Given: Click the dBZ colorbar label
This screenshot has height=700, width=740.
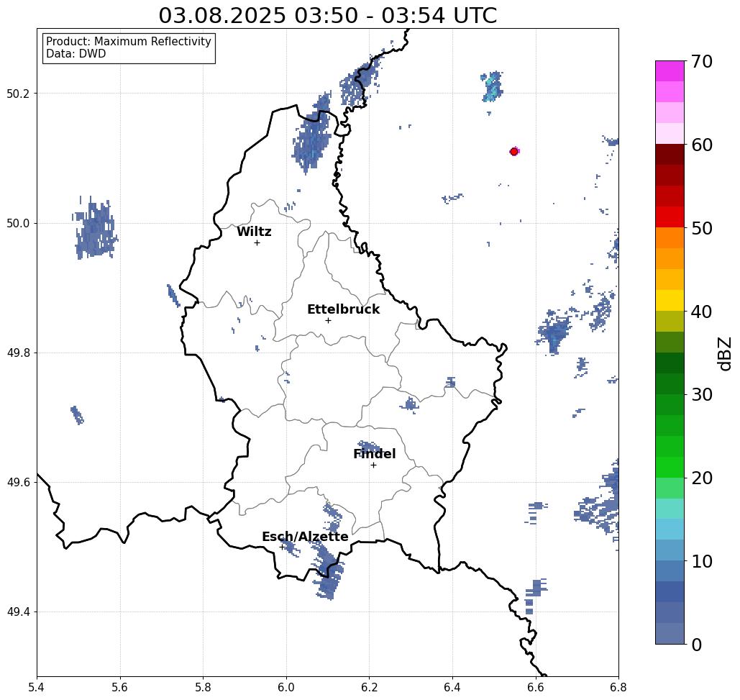Looking at the screenshot, I should pyautogui.click(x=724, y=353).
